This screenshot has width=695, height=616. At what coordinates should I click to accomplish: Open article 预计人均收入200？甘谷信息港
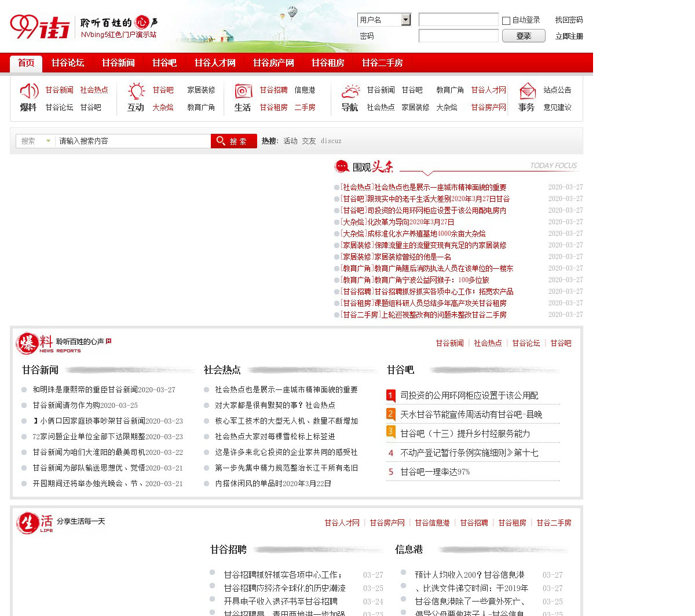click(x=470, y=575)
